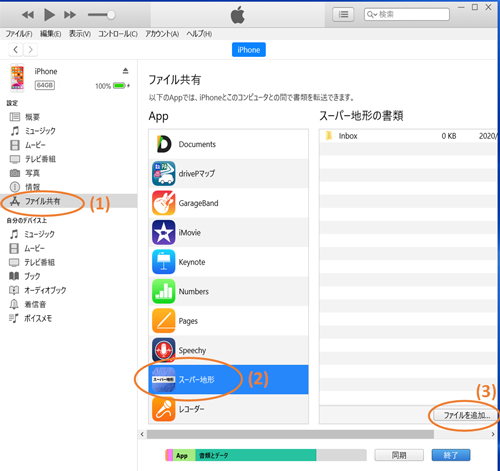Select the Pages app icon

pyautogui.click(x=163, y=321)
